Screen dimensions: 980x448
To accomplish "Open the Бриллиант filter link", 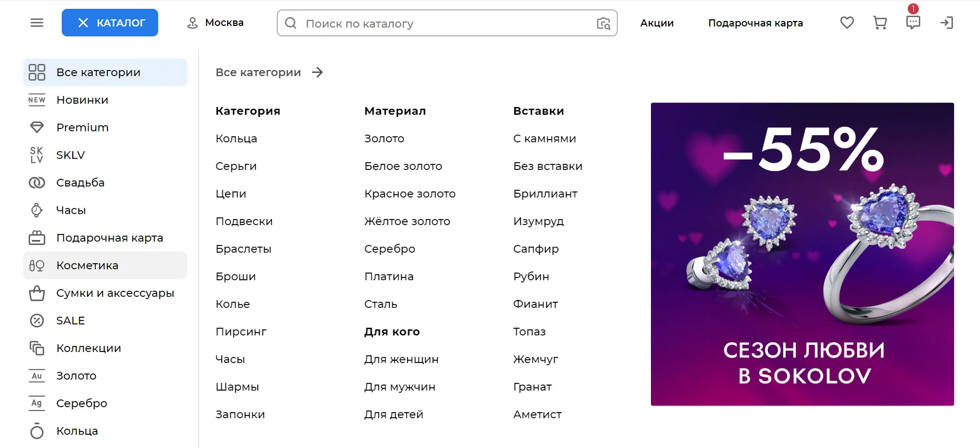I will [545, 193].
